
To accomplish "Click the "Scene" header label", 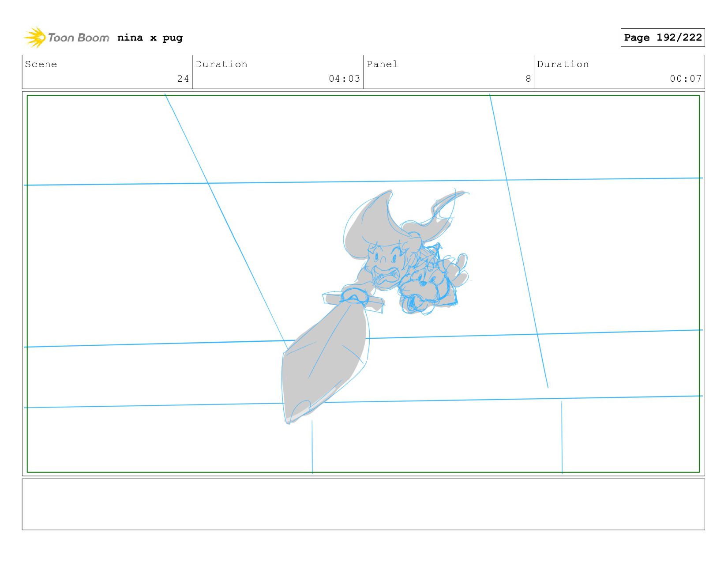I will click(41, 64).
